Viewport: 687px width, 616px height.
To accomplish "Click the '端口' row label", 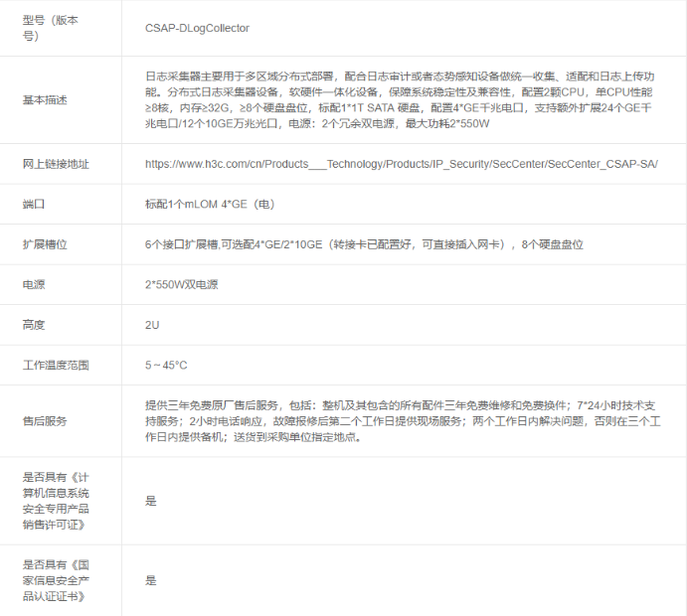I will [x=33, y=204].
